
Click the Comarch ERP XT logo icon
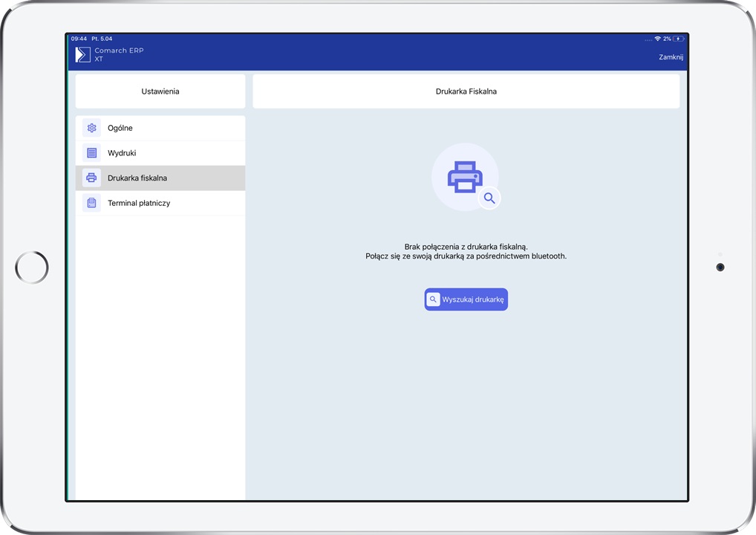coord(82,54)
